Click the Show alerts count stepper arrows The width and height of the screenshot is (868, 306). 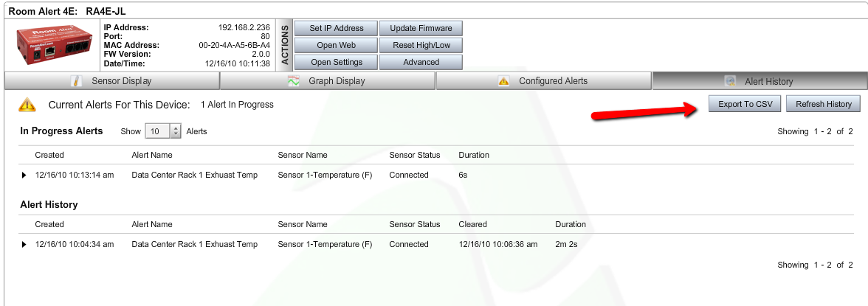click(176, 131)
